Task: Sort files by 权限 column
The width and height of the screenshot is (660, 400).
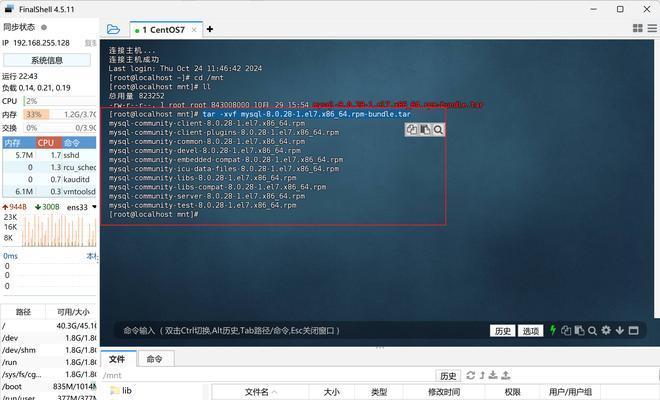Action: (x=512, y=392)
